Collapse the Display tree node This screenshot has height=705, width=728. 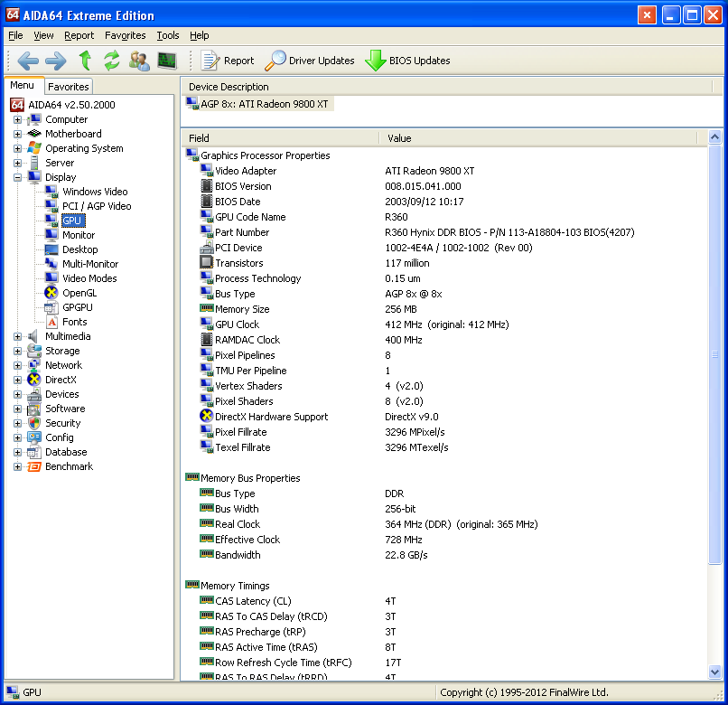point(18,177)
